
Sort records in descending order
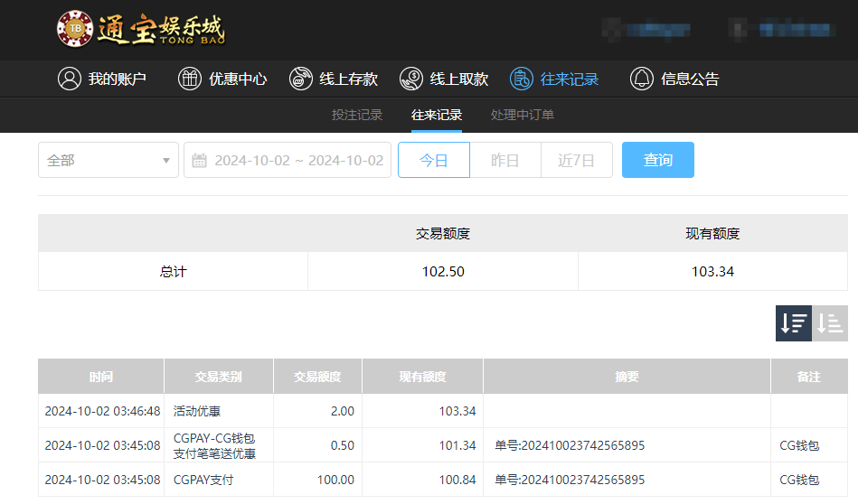[x=794, y=323]
